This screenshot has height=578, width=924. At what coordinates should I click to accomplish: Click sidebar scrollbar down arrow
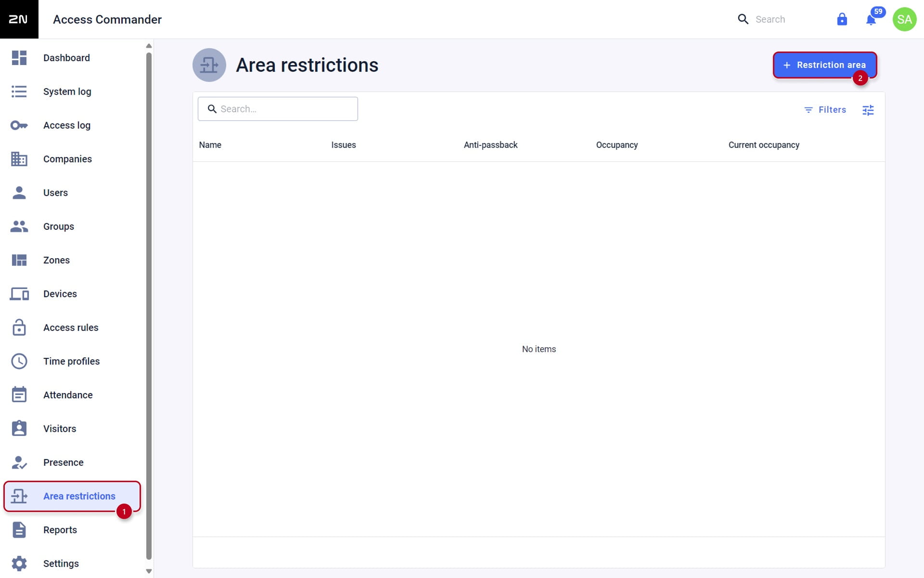point(149,571)
